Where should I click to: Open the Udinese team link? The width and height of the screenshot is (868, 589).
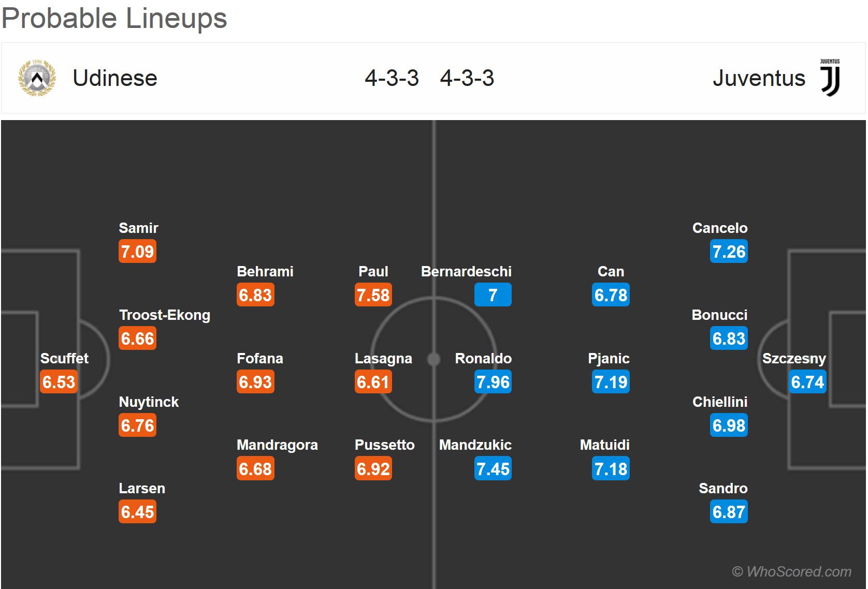coord(115,78)
